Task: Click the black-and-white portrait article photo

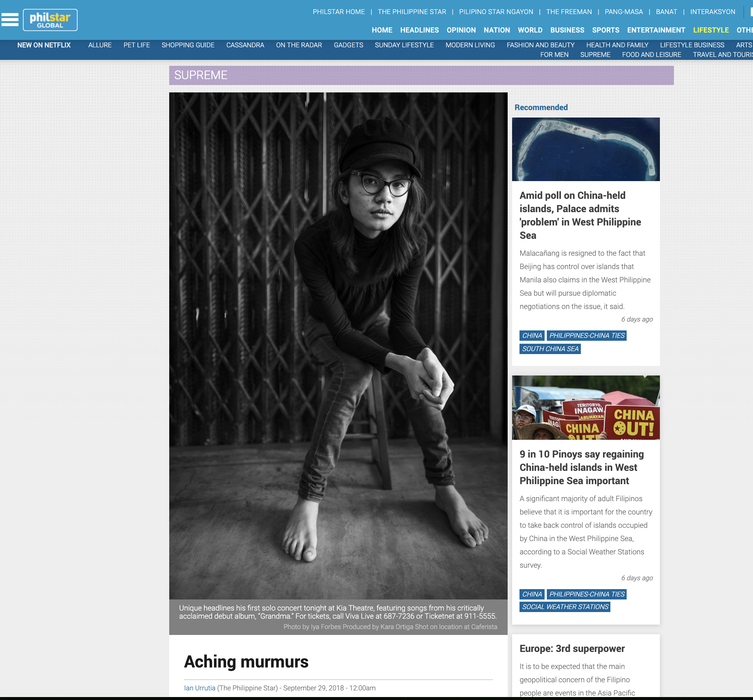Action: (338, 346)
